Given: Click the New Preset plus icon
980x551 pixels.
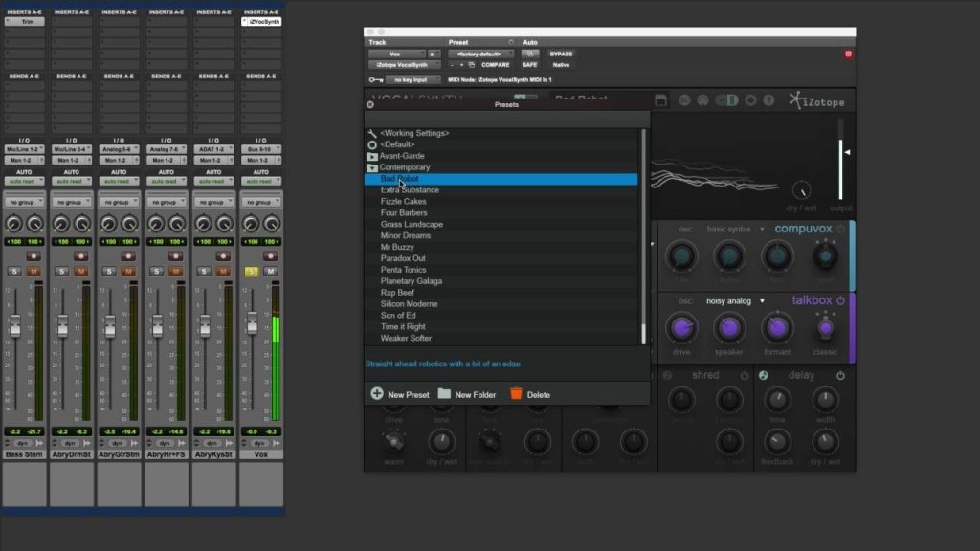Looking at the screenshot, I should [x=377, y=393].
